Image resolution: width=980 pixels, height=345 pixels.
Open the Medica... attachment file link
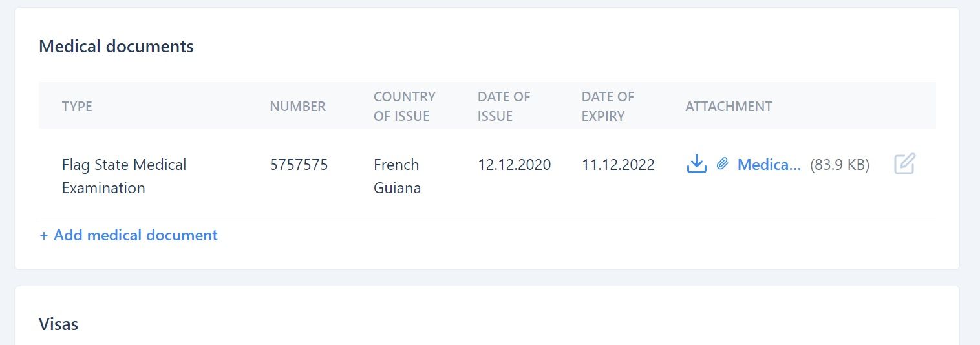tap(769, 165)
